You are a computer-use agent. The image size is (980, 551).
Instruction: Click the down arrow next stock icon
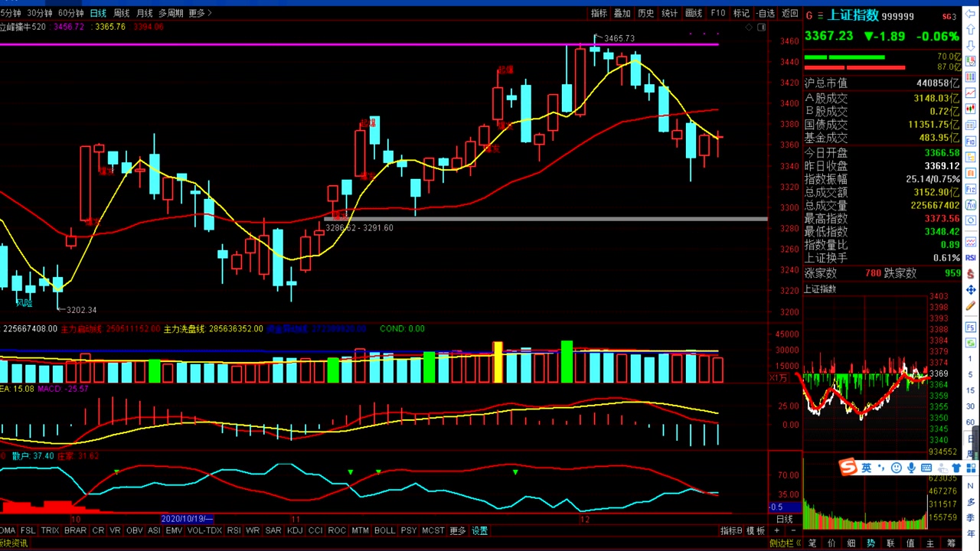pos(971,45)
